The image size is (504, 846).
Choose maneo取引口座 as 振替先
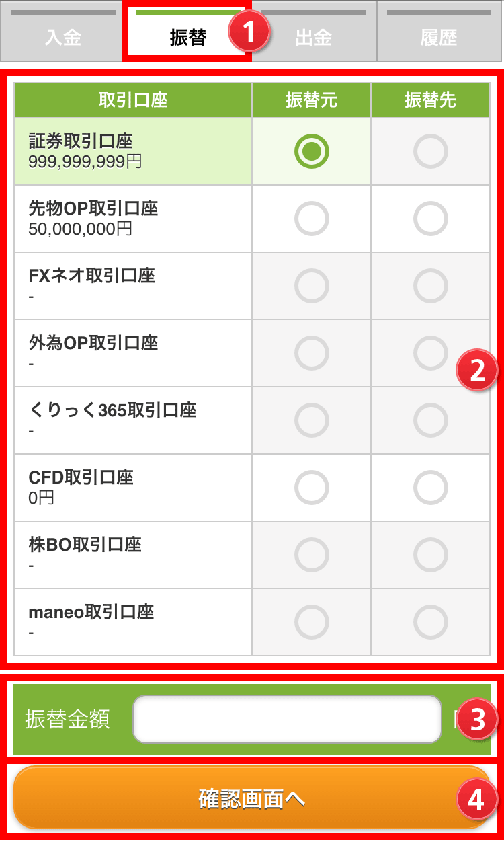(431, 622)
